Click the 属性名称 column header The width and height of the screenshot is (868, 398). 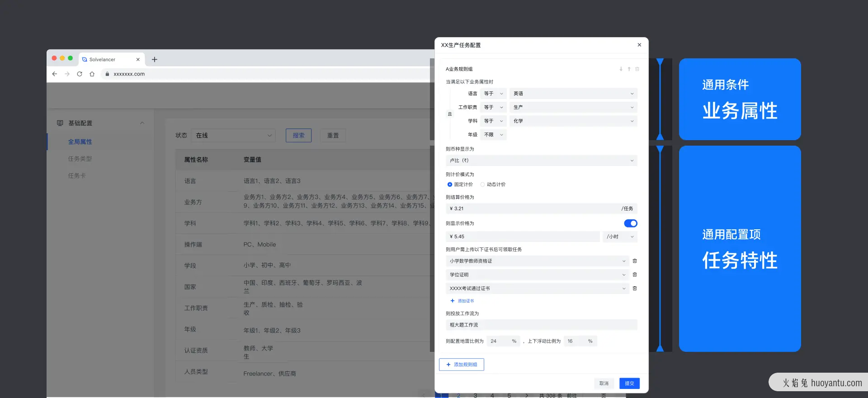(x=196, y=160)
